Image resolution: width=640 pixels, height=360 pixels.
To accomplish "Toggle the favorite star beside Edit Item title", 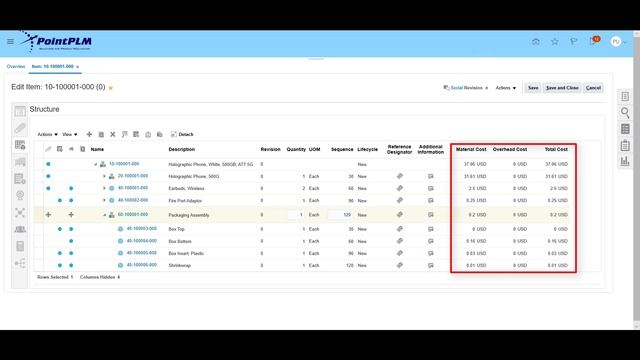I will coord(110,88).
